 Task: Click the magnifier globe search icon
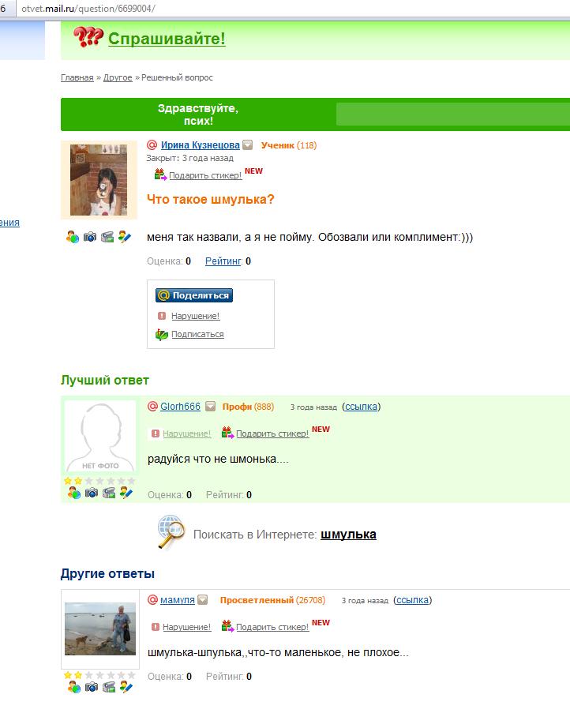click(x=171, y=531)
